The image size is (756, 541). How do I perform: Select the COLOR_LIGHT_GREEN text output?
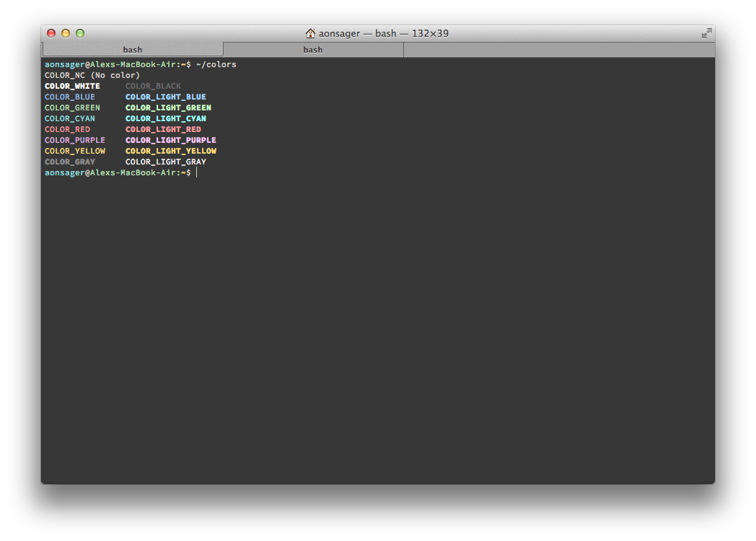[x=168, y=107]
